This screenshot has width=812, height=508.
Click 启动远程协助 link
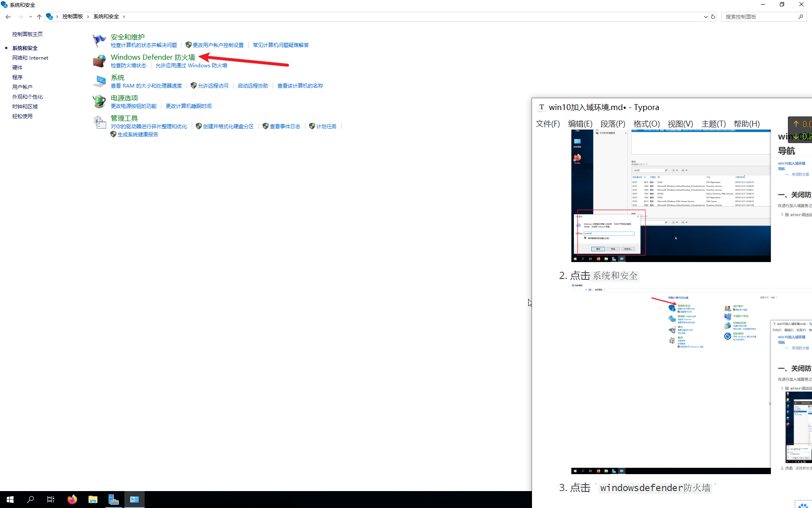coord(253,86)
